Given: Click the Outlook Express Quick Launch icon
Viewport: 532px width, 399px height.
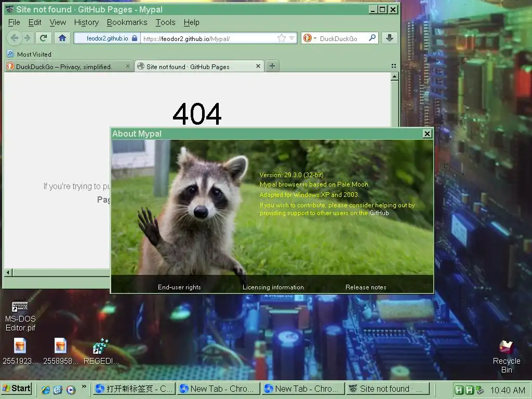Looking at the screenshot, I should [58, 390].
